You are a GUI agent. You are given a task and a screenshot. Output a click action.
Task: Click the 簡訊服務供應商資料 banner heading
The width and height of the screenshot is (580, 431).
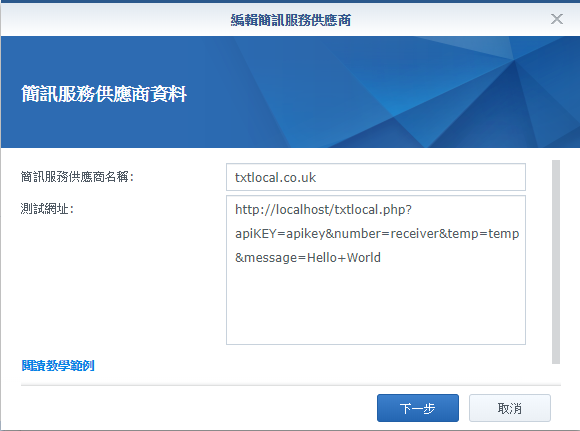tap(104, 94)
